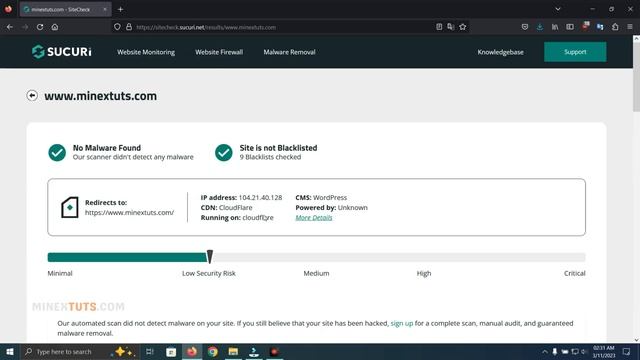Click the taskbar search box
Image resolution: width=640 pixels, height=360 pixels.
coord(80,351)
